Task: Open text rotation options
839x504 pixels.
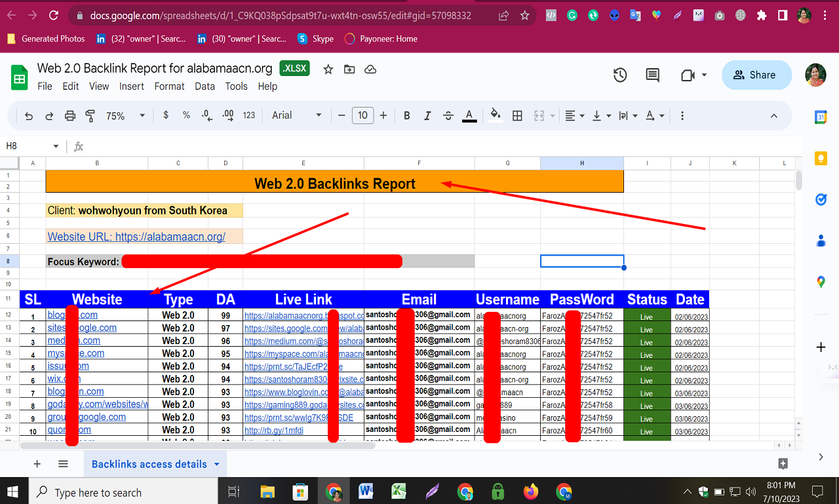Action: coord(654,115)
